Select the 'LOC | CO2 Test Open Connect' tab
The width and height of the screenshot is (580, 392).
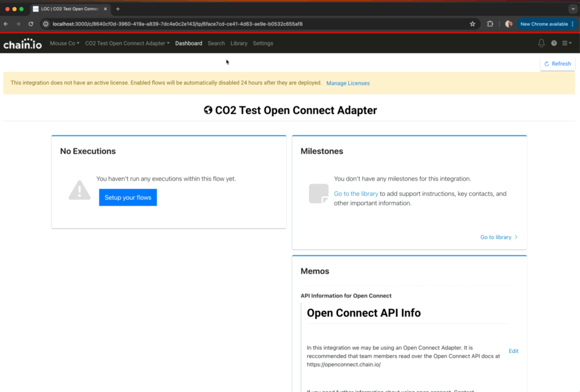(69, 9)
